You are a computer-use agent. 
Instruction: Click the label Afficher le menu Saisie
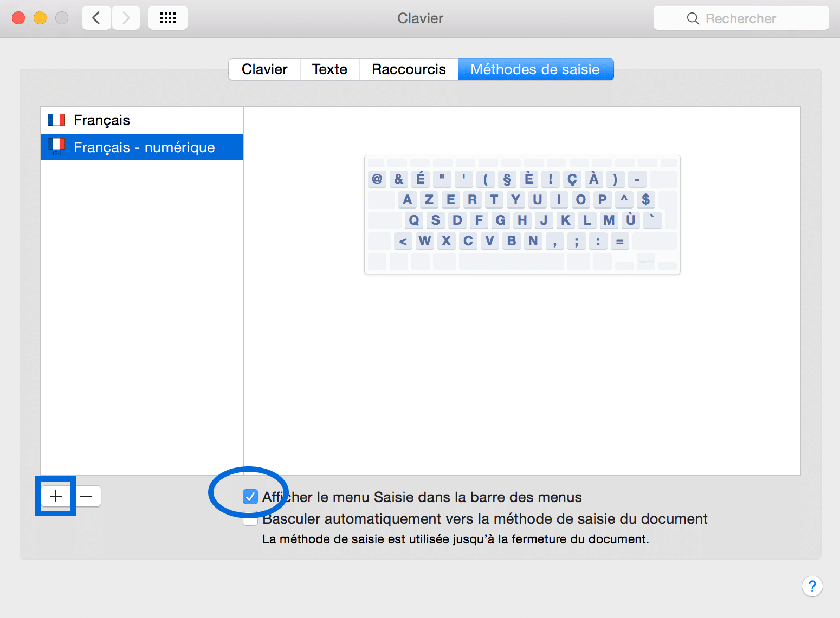tap(422, 497)
